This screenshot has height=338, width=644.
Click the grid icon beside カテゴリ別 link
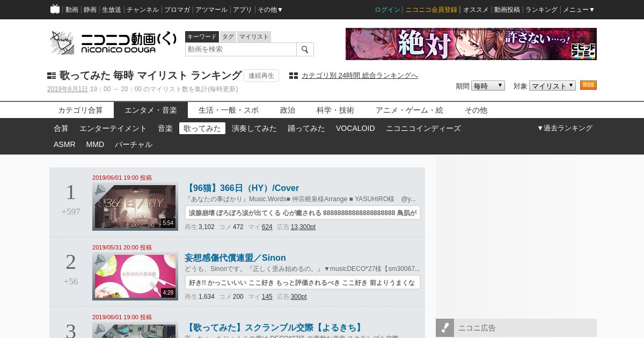click(294, 76)
